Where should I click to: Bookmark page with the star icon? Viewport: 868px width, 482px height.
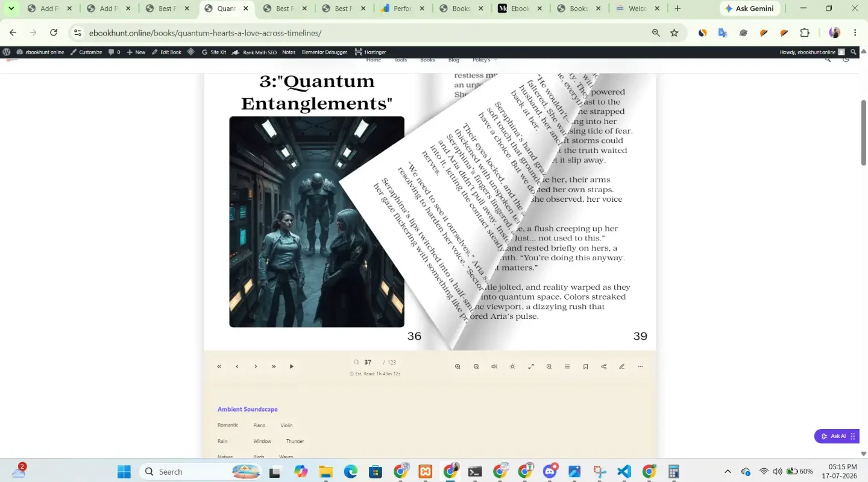click(x=674, y=33)
